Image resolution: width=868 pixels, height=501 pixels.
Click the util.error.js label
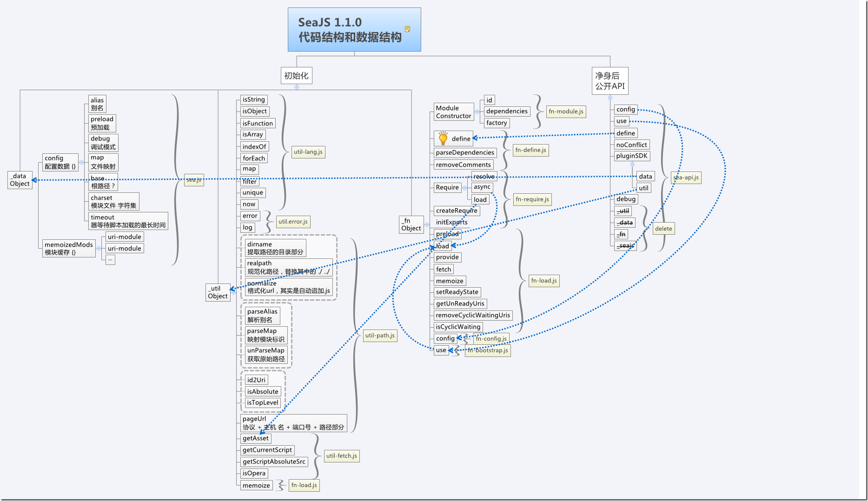[x=293, y=222]
